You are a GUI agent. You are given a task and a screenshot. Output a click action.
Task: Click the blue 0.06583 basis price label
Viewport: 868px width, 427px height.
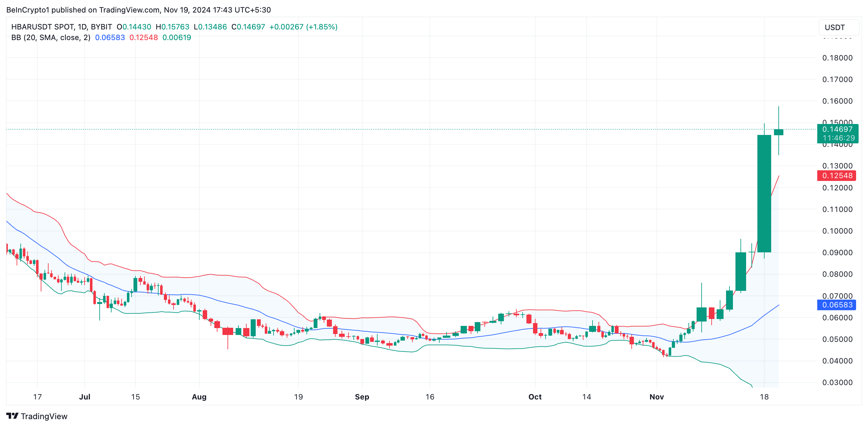pyautogui.click(x=837, y=305)
